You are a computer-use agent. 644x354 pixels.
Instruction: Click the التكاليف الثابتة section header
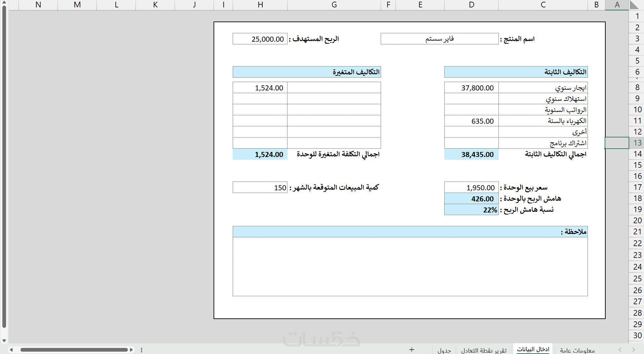pos(516,72)
